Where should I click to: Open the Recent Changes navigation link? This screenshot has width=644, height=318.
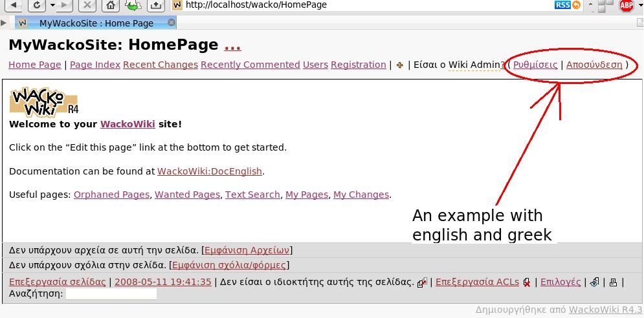pyautogui.click(x=160, y=65)
